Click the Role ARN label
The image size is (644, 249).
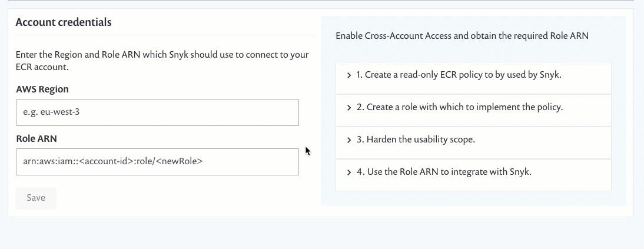(x=36, y=139)
